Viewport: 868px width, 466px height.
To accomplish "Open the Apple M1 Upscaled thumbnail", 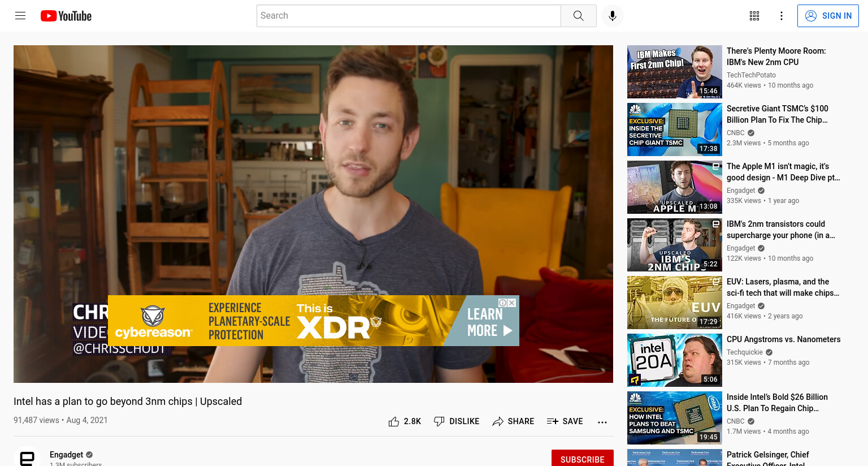I will coord(675,187).
